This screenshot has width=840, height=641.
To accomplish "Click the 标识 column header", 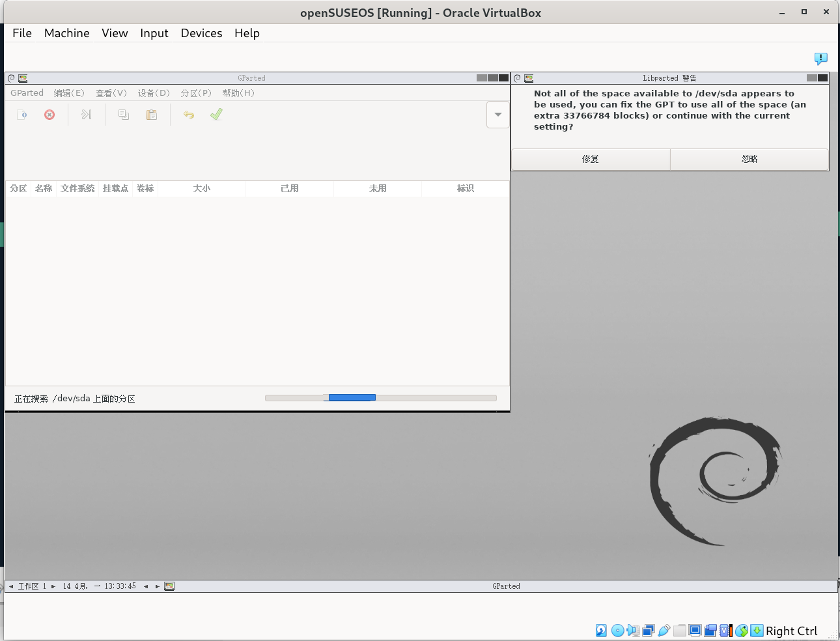I will pyautogui.click(x=466, y=188).
